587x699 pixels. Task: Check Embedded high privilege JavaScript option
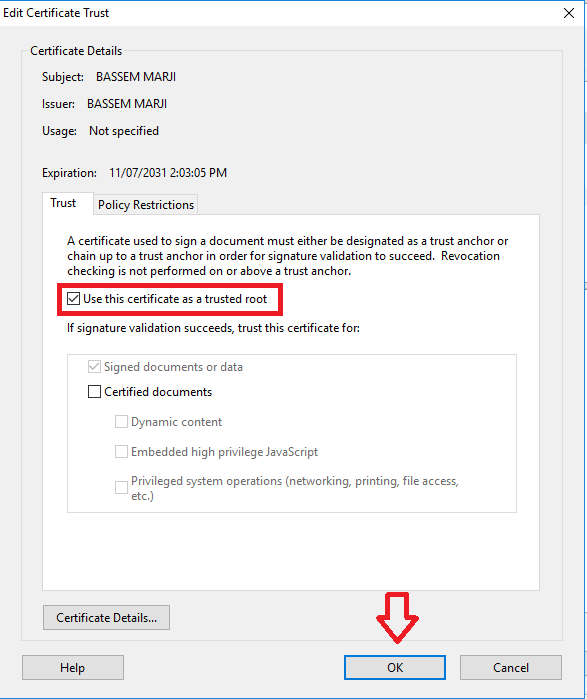coord(121,452)
